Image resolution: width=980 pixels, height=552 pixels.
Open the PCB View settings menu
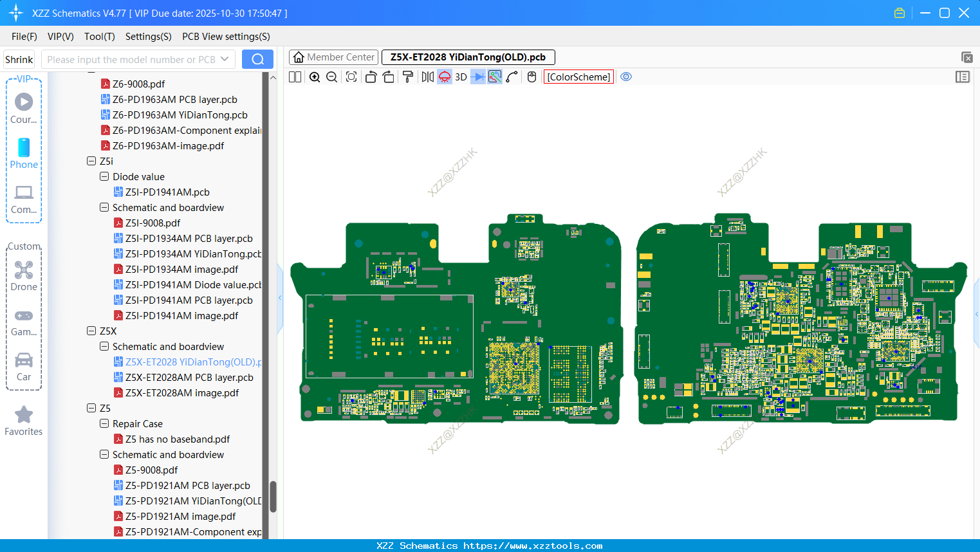pos(226,37)
